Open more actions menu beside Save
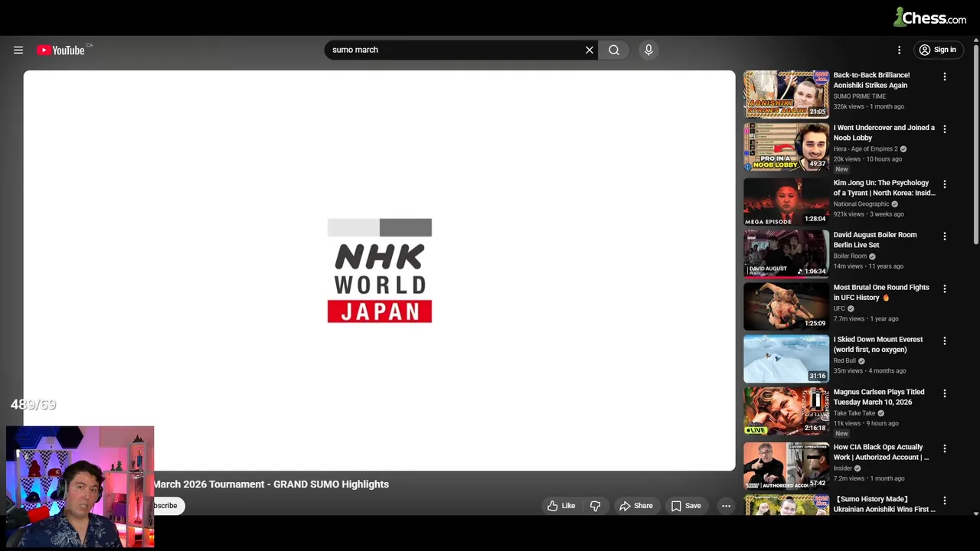Viewport: 980px width, 551px height. pyautogui.click(x=726, y=506)
